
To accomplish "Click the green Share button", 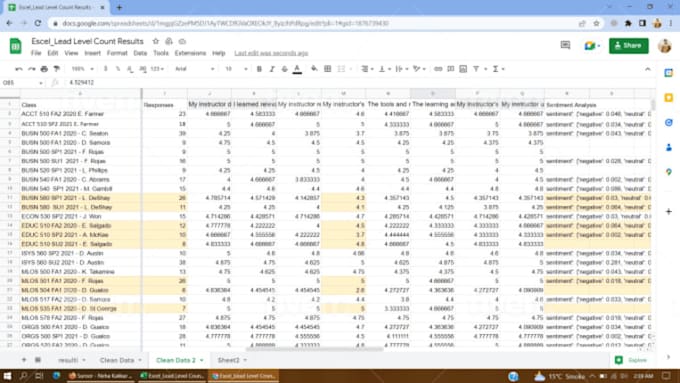I will [628, 46].
